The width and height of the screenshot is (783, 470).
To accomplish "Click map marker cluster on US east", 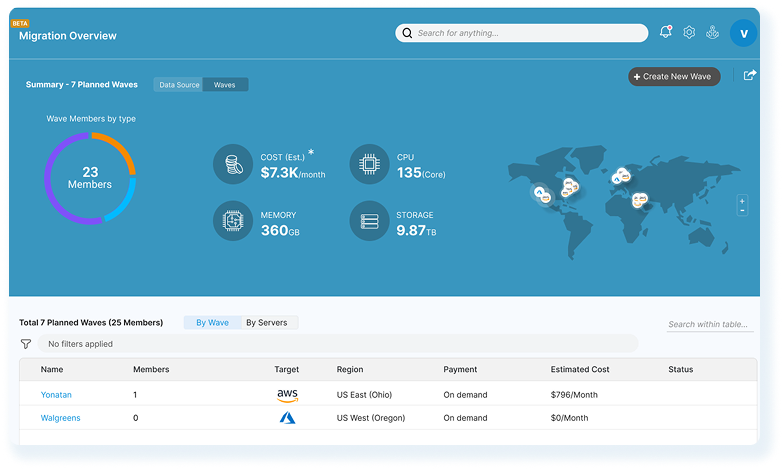I will click(570, 187).
